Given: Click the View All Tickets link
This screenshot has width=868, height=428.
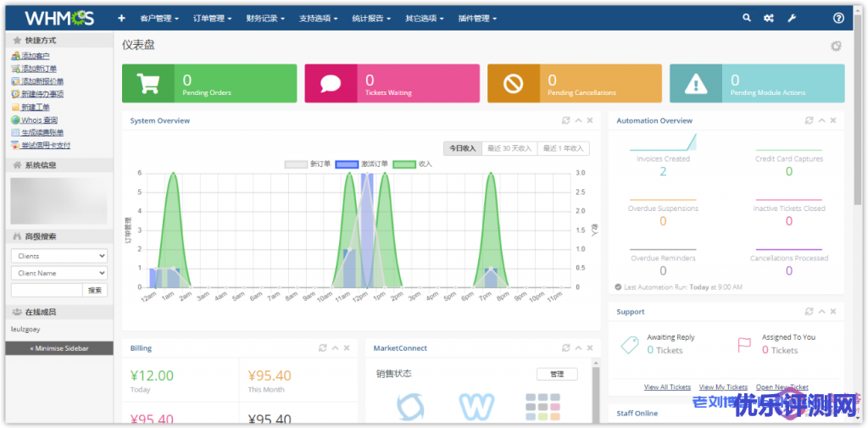Looking at the screenshot, I should (x=667, y=387).
